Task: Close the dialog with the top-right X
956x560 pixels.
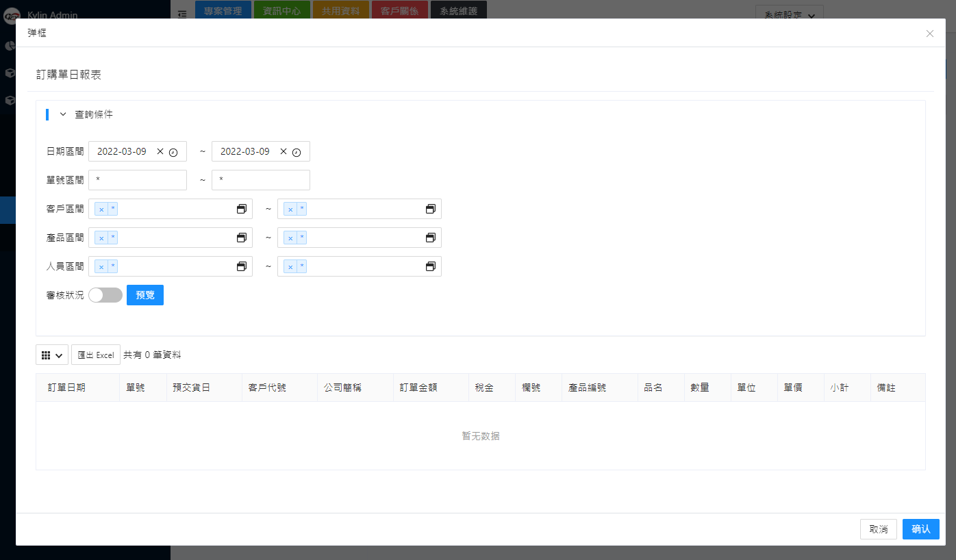Action: (929, 34)
